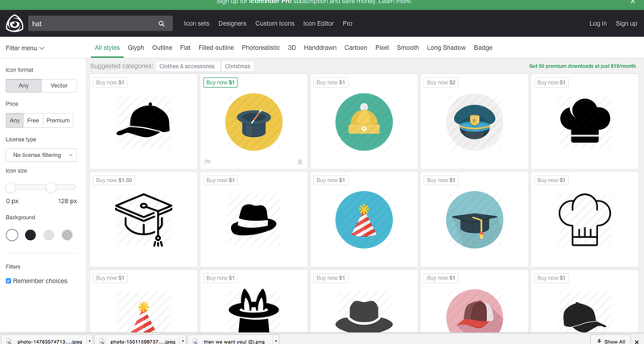This screenshot has height=344, width=644.
Task: Expand the Filter menu
Action: tap(25, 48)
